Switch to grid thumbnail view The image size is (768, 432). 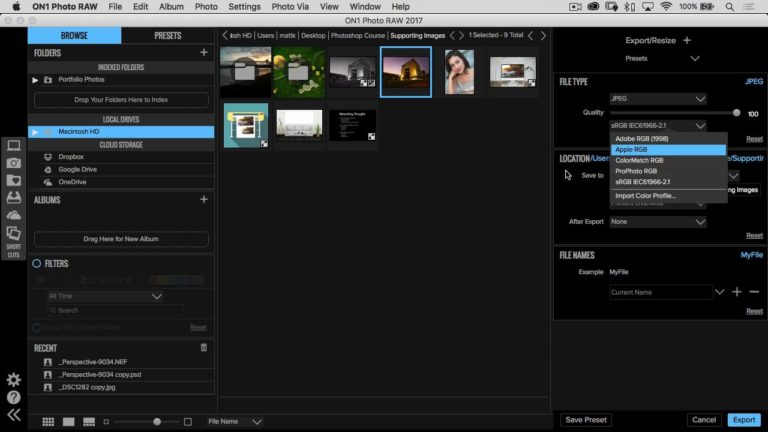[48, 422]
